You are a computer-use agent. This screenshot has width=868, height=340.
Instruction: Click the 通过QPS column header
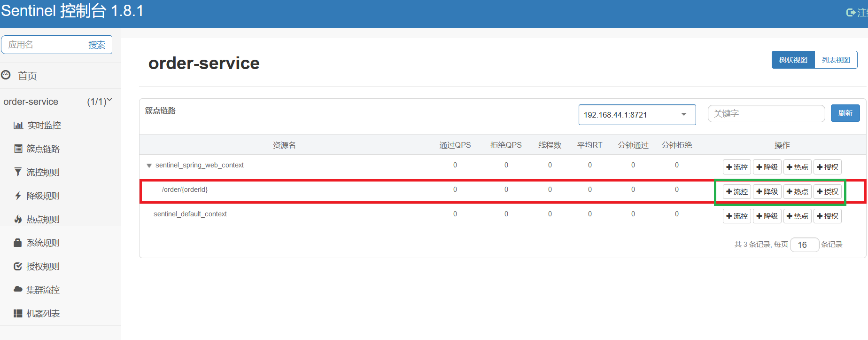455,145
